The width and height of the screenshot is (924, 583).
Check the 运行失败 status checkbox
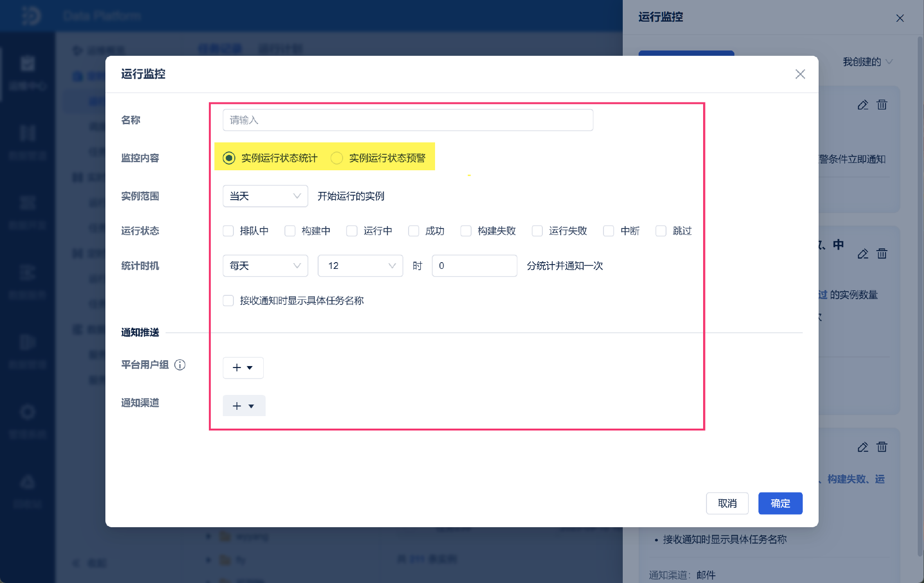(x=537, y=231)
